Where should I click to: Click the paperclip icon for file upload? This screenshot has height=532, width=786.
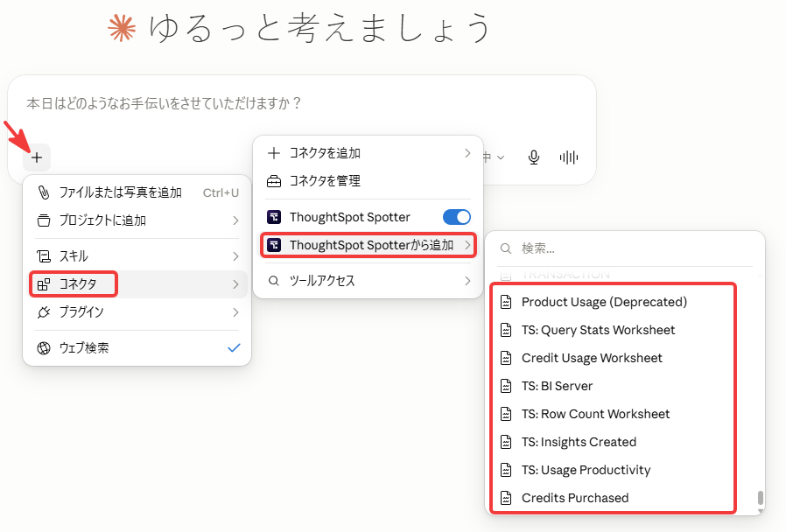(x=44, y=192)
